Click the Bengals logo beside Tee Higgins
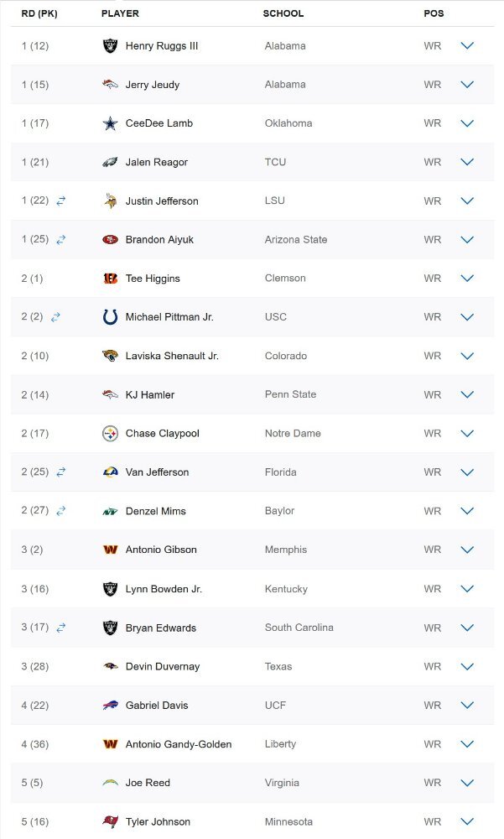Viewport: 504px width, 839px height. tap(110, 279)
